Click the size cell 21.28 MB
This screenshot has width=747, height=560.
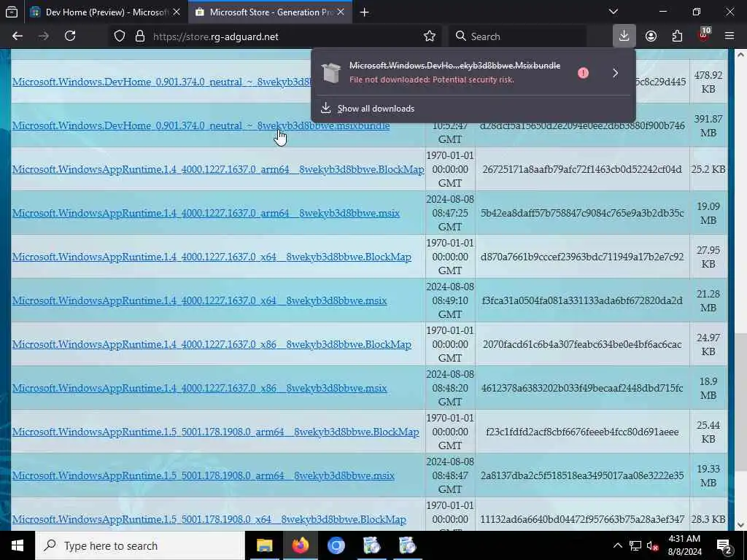(708, 301)
